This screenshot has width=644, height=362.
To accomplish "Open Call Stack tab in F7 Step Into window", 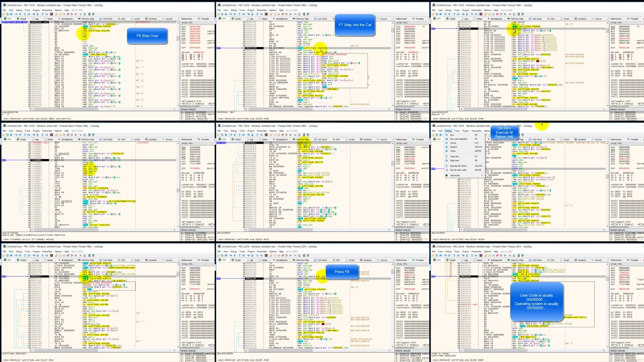I will tap(320, 19).
